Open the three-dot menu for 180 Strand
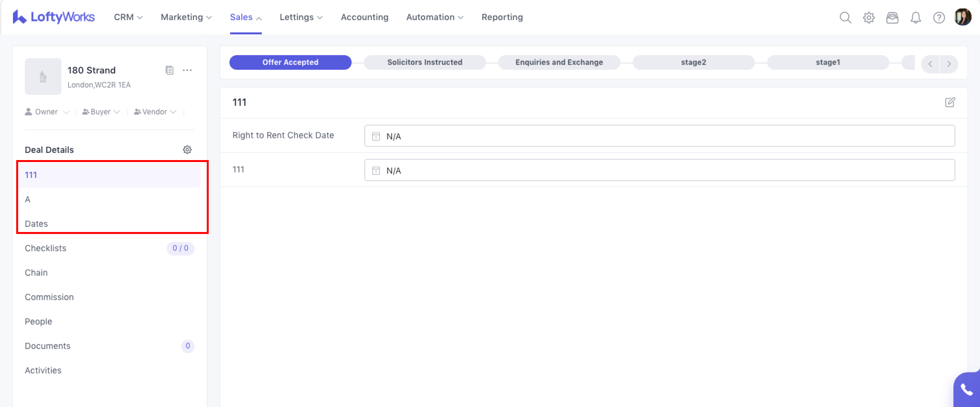Image resolution: width=980 pixels, height=407 pixels. [x=187, y=70]
